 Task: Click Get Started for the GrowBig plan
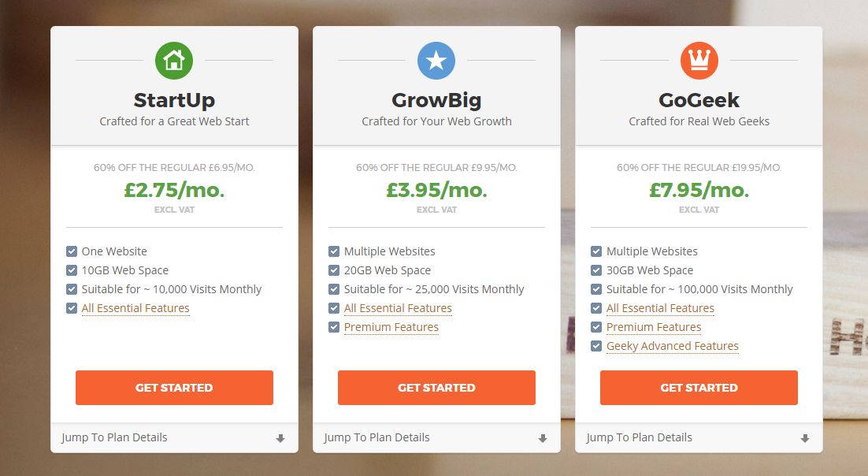[437, 388]
